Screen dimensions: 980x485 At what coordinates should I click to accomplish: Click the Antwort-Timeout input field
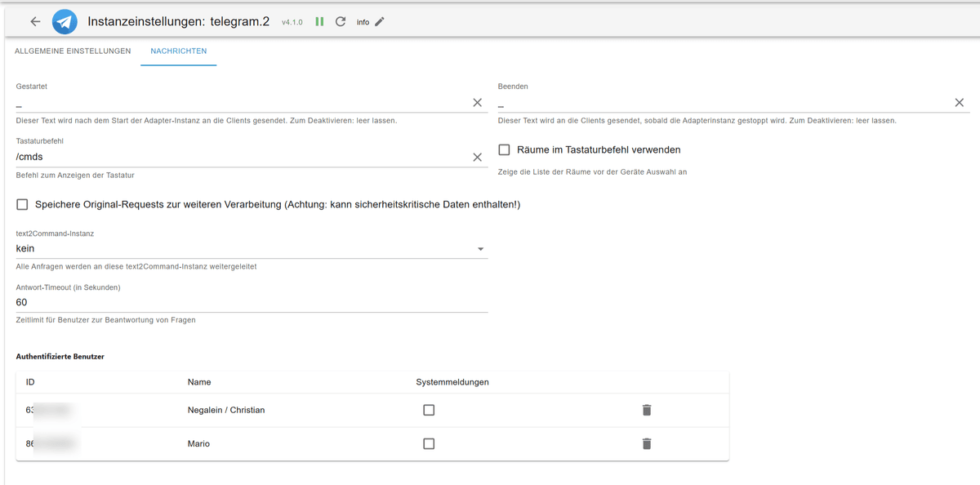pyautogui.click(x=245, y=302)
